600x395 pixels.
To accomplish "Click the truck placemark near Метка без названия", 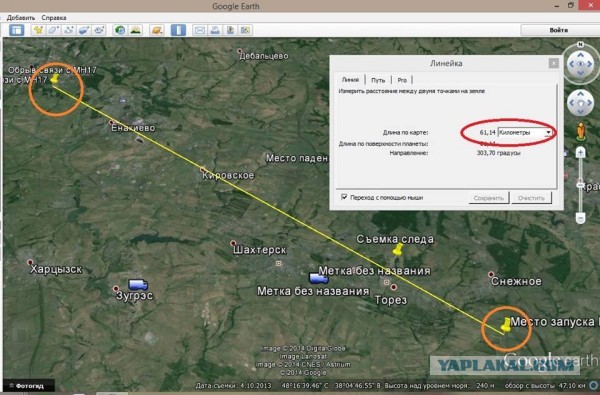I will click(x=318, y=278).
